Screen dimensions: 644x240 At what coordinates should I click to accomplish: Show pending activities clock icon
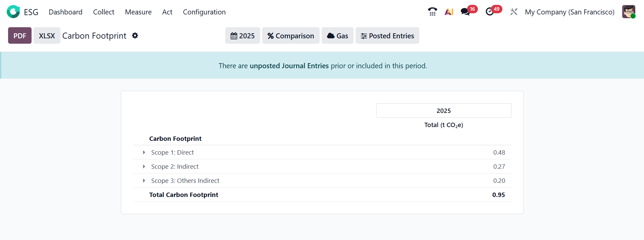490,12
